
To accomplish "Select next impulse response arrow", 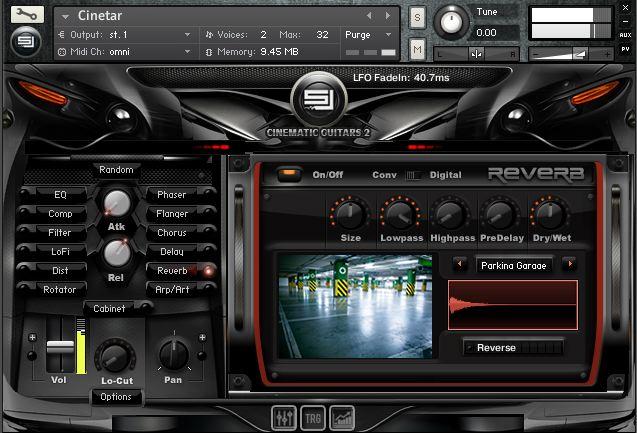I will 569,265.
